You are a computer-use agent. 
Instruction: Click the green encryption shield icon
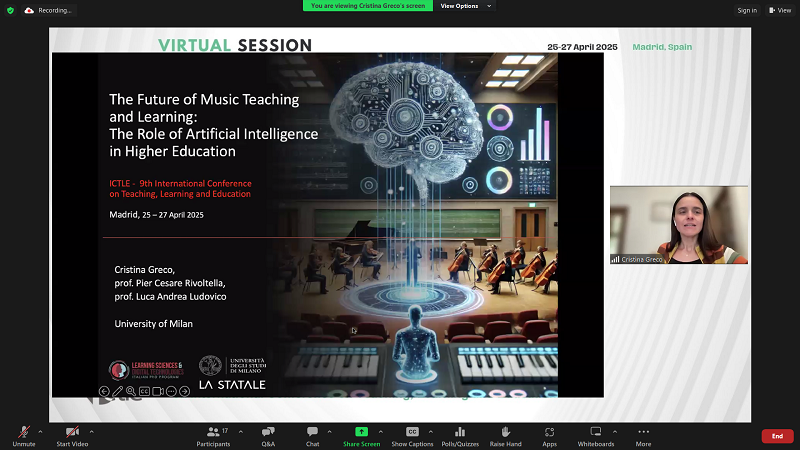pyautogui.click(x=10, y=10)
